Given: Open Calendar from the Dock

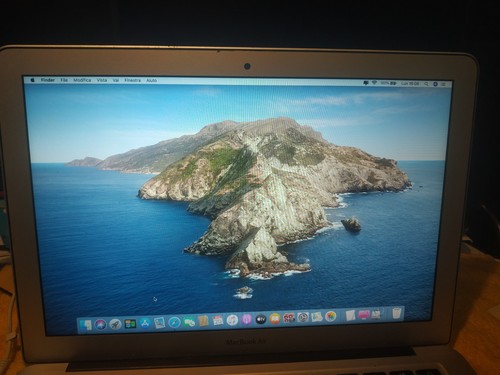Looking at the screenshot, I should [218, 321].
